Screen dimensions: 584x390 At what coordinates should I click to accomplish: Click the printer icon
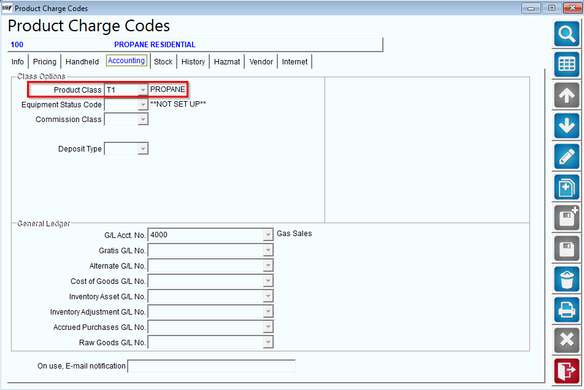566,310
